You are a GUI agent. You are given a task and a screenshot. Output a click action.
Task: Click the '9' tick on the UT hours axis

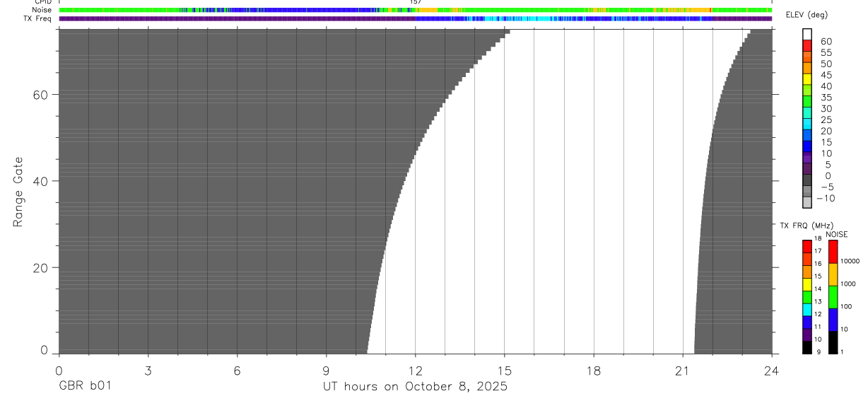pos(326,370)
